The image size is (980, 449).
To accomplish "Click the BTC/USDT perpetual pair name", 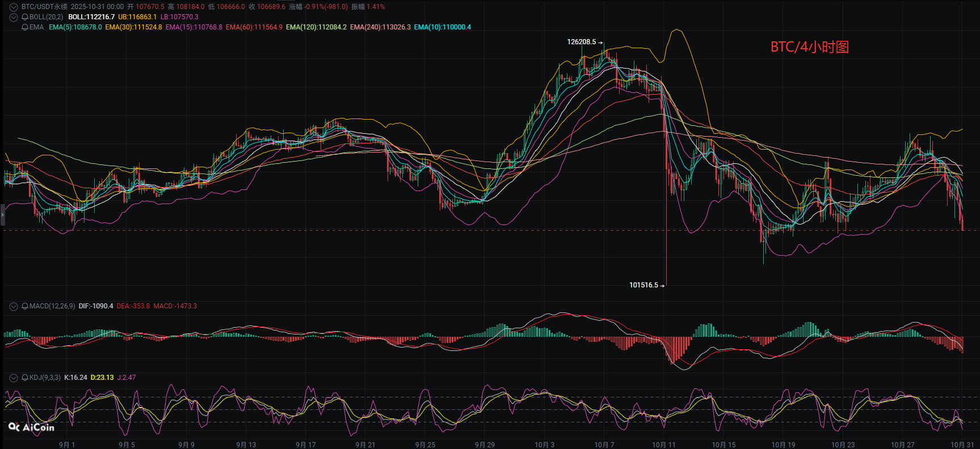I will (44, 7).
